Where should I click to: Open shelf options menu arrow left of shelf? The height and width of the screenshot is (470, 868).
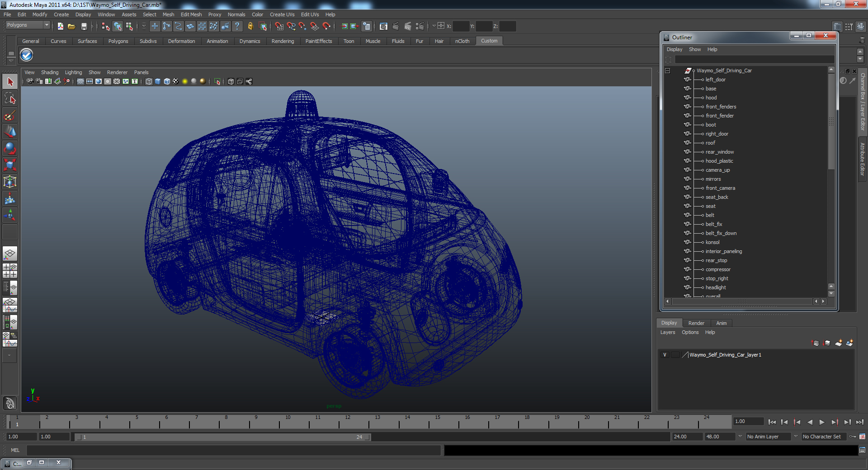[11, 61]
